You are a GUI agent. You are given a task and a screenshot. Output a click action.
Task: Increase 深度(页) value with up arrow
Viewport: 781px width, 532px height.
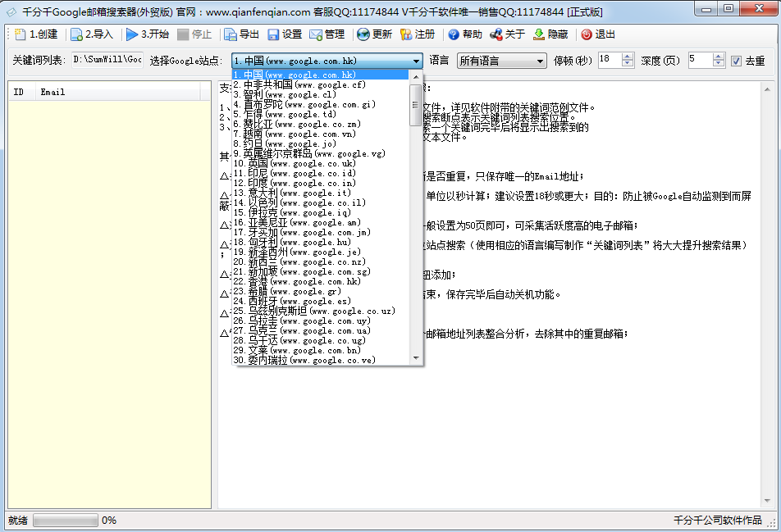[719, 57]
